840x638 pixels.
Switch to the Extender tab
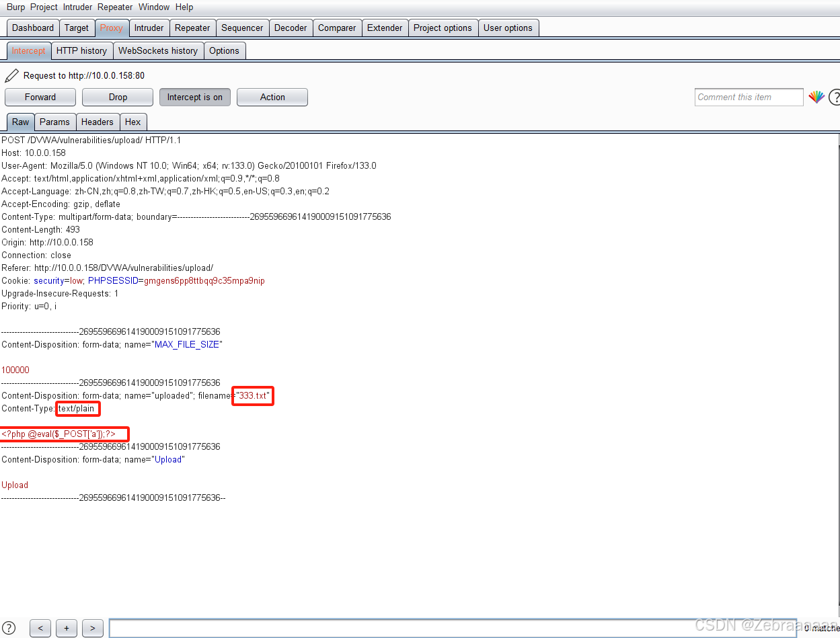385,28
